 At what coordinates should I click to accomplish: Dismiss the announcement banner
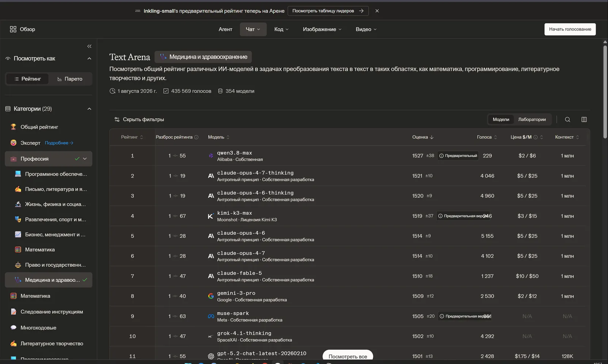(377, 11)
